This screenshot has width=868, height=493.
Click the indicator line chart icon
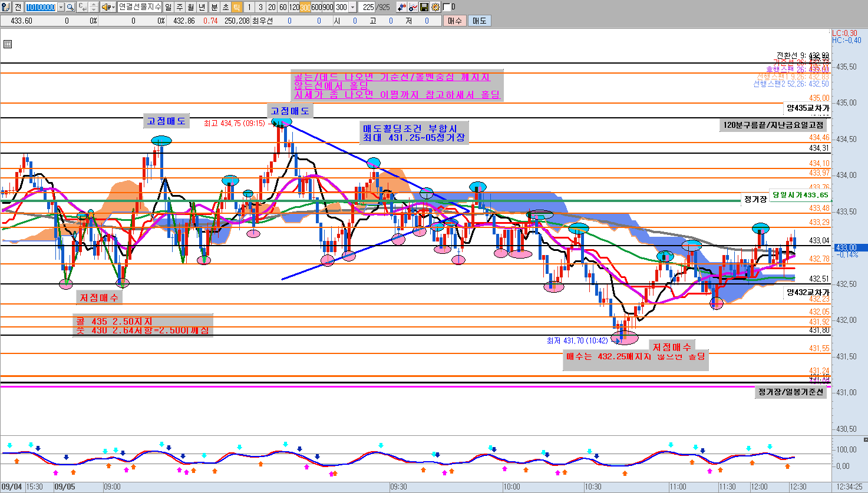point(413,7)
